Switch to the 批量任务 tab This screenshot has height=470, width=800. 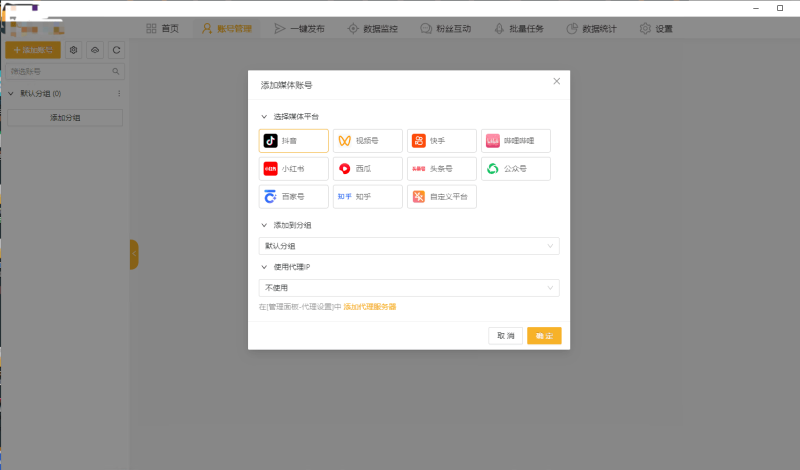[x=519, y=29]
